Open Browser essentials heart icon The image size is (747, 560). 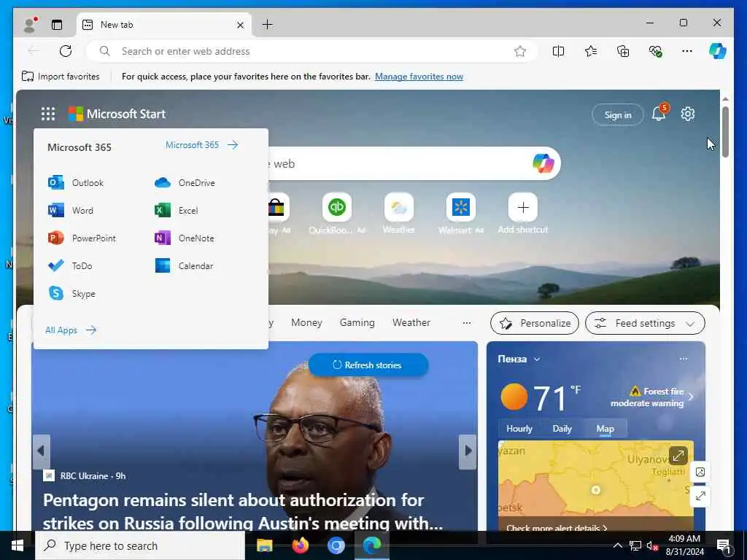click(656, 51)
